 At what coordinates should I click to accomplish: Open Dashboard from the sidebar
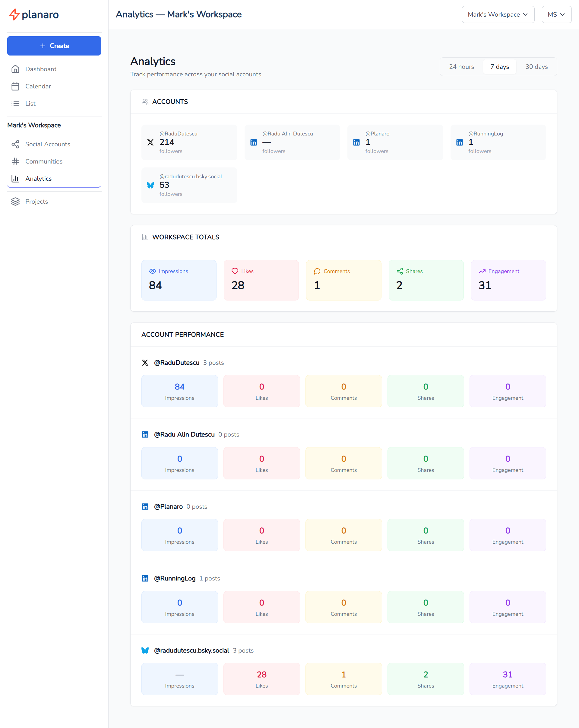point(54,69)
